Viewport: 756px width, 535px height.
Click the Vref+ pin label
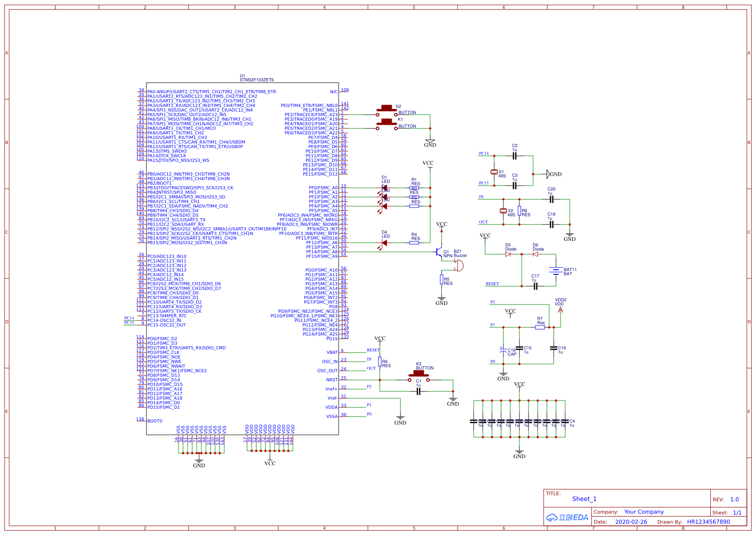[x=332, y=389]
